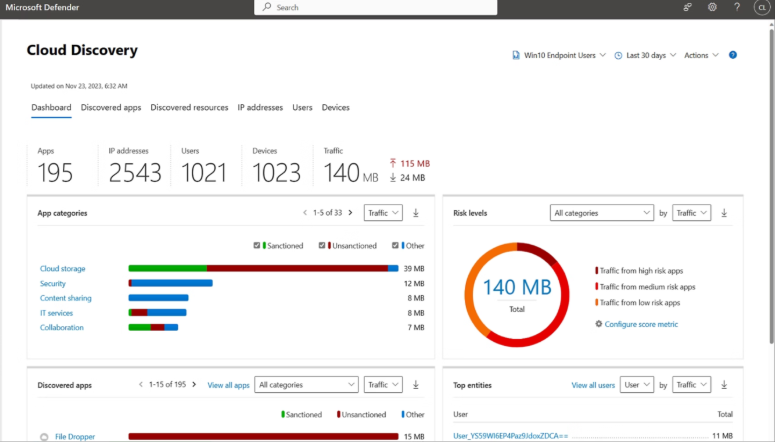Click the IP addresses count 2543
This screenshot has height=446, width=775.
[x=135, y=173]
